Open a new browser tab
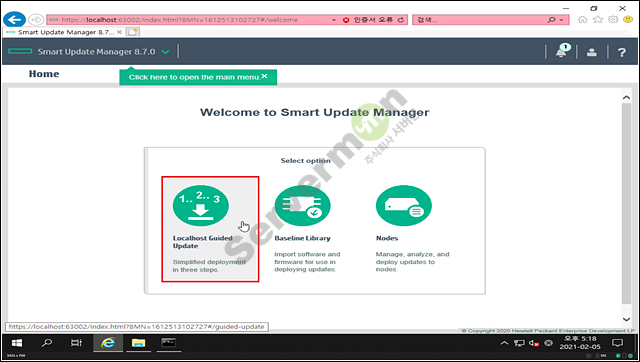This screenshot has width=640, height=362. tap(133, 32)
